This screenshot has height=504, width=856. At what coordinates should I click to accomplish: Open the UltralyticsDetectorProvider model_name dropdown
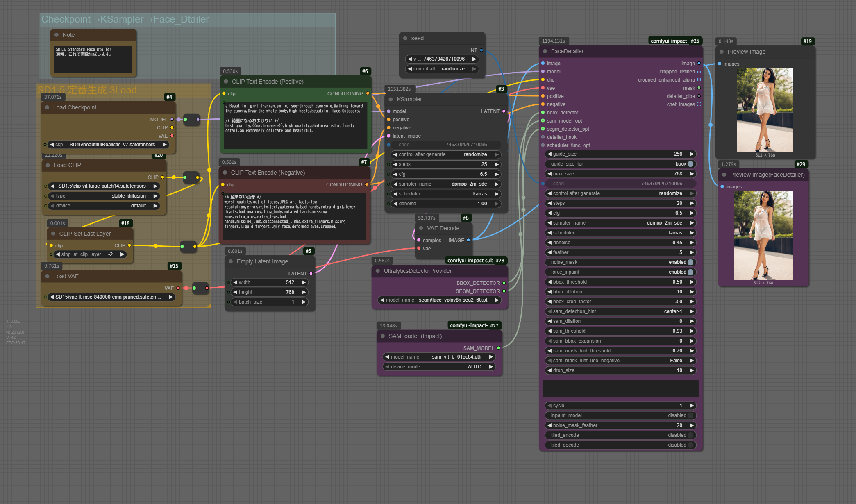440,300
